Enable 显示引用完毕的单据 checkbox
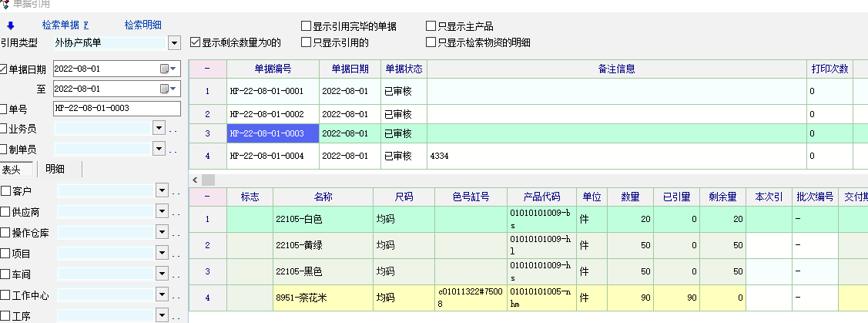Screen dimensions: 868x323 pos(307,26)
